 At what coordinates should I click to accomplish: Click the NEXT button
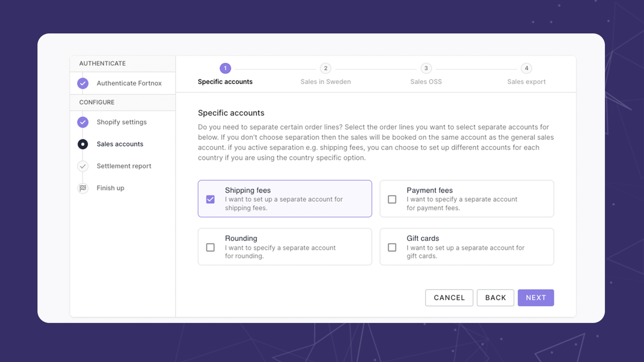[x=535, y=297]
